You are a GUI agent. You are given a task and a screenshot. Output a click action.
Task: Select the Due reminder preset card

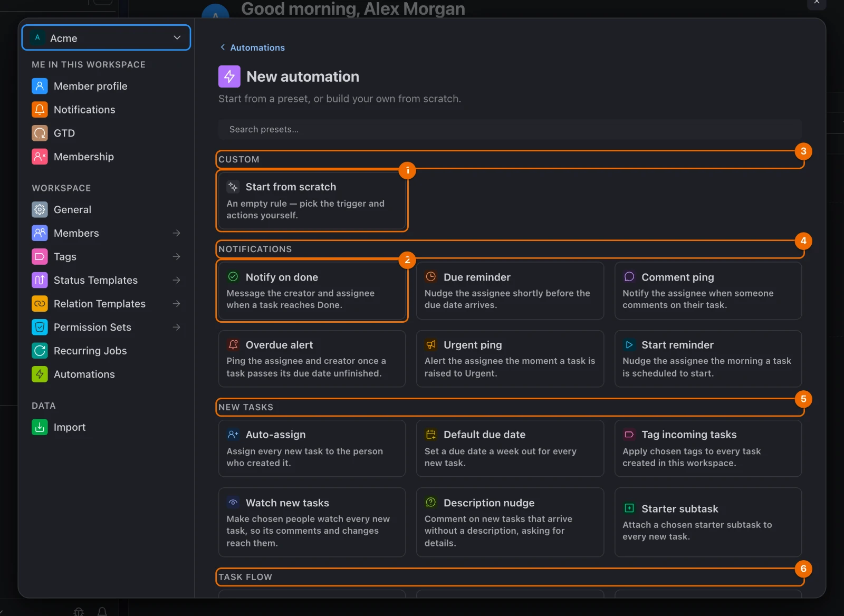(x=510, y=291)
